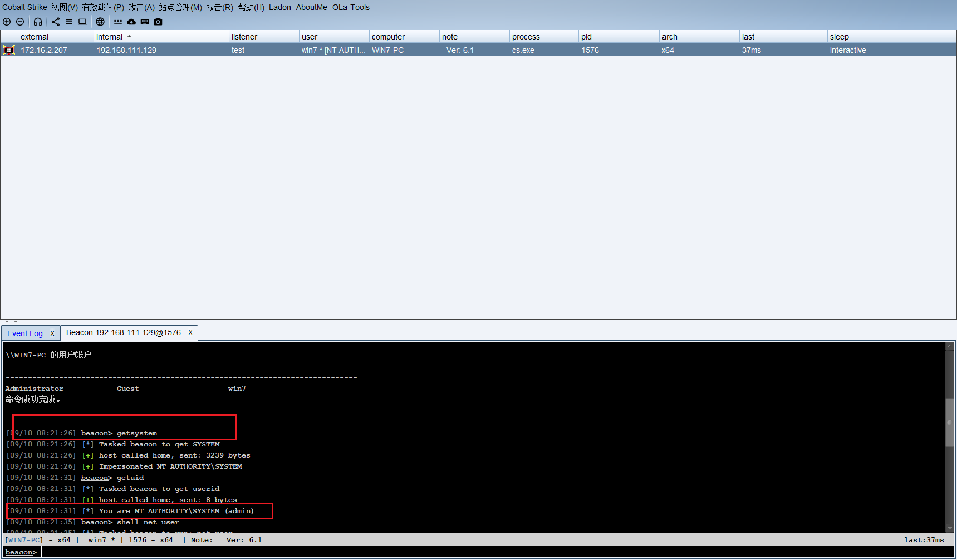957x560 pixels.
Task: Open web log globe icon
Action: tap(100, 22)
